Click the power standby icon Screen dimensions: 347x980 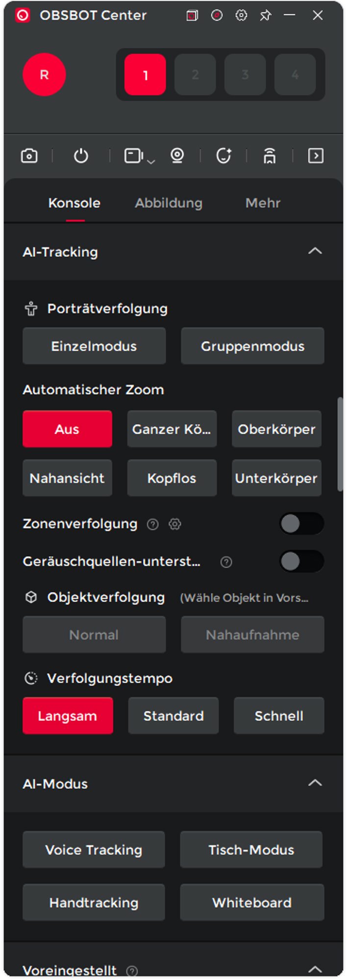[81, 156]
